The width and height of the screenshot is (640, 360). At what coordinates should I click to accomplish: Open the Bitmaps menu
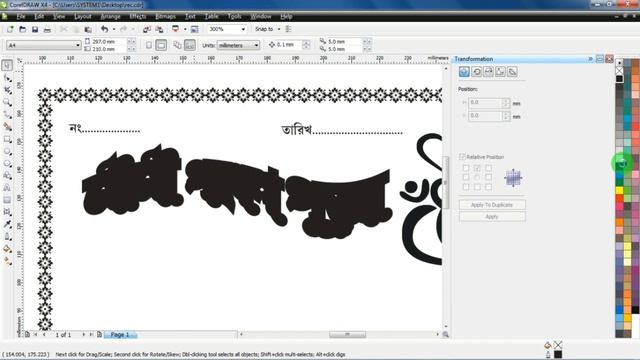[165, 16]
